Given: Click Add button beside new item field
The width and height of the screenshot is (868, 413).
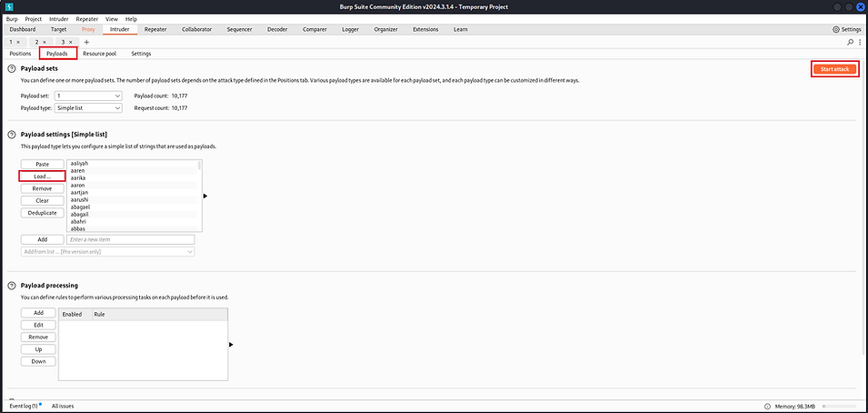Looking at the screenshot, I should [x=43, y=239].
